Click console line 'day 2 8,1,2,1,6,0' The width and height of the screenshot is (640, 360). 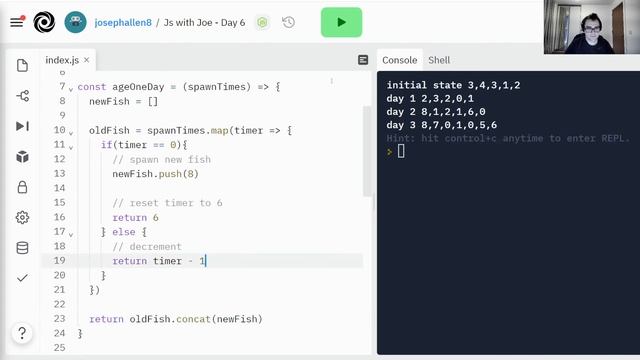(436, 111)
